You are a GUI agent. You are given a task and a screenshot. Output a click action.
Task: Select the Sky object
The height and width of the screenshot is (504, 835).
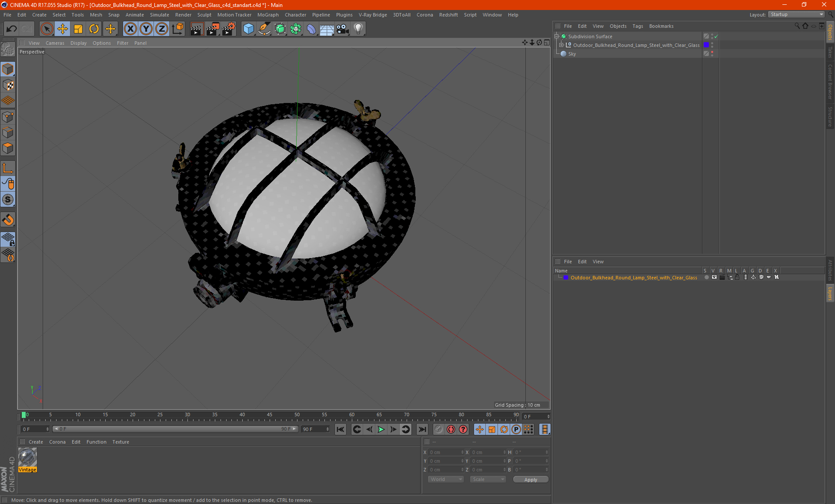coord(572,54)
